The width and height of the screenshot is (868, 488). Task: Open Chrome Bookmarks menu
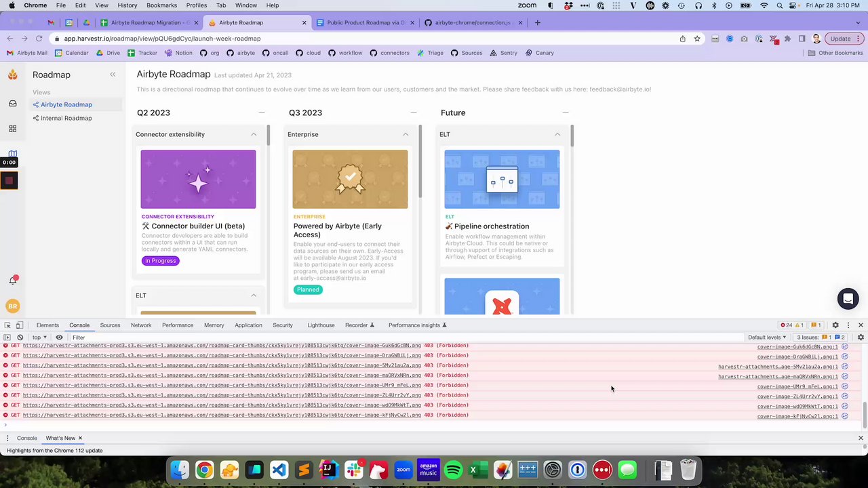[x=161, y=5]
